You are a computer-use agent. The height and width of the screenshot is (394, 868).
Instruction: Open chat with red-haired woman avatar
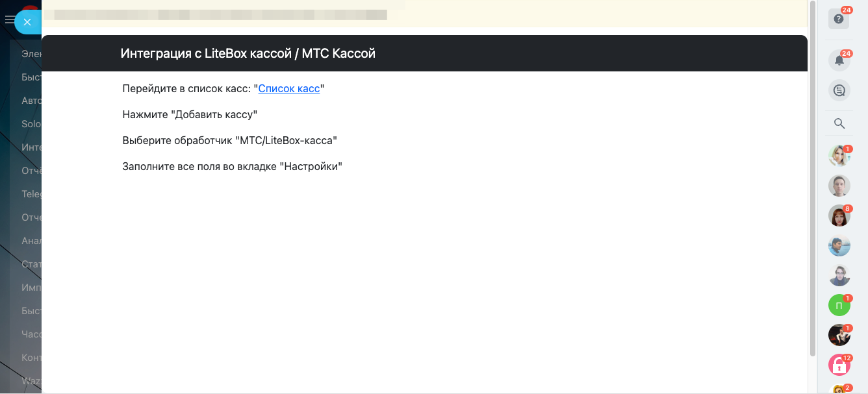(839, 215)
